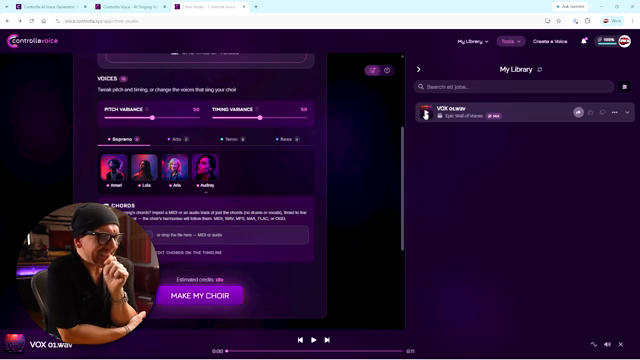This screenshot has height=360, width=640.
Task: Like the VOX 01.wav job with thumbs up
Action: 591,112
